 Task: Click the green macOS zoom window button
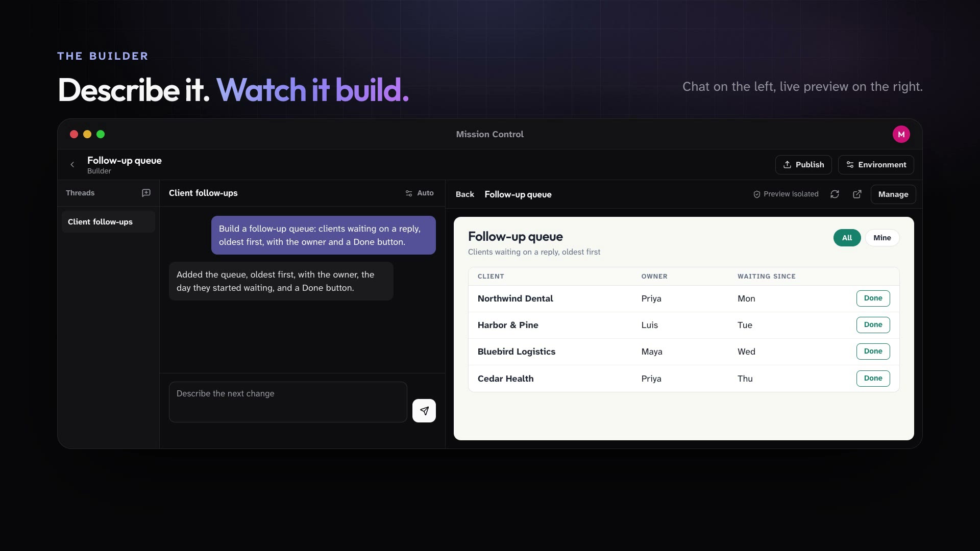coord(101,134)
